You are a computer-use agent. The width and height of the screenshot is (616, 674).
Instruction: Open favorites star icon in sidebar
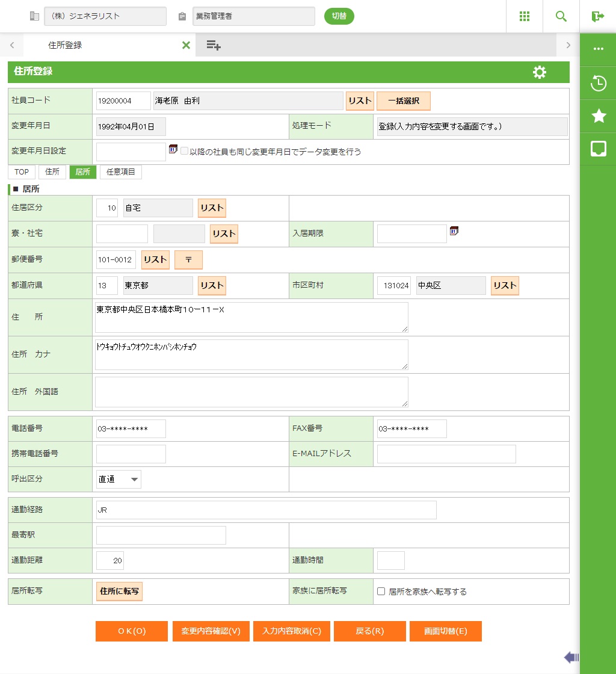pyautogui.click(x=599, y=116)
